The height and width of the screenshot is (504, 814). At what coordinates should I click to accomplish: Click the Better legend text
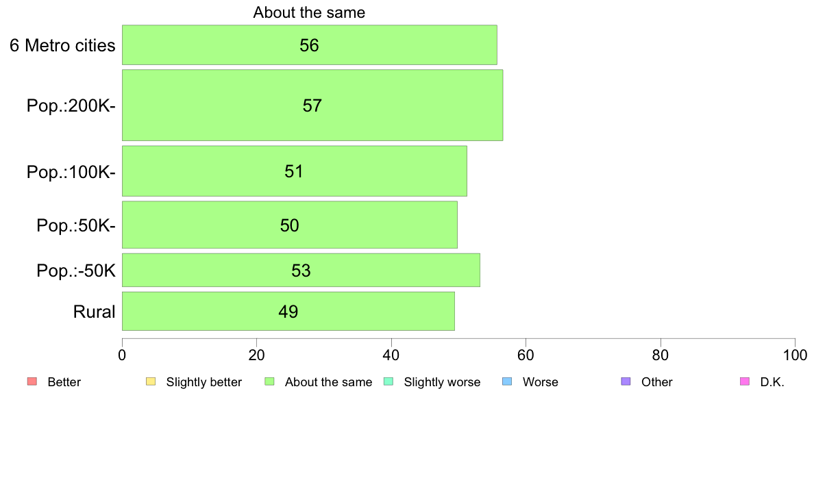pyautogui.click(x=64, y=382)
